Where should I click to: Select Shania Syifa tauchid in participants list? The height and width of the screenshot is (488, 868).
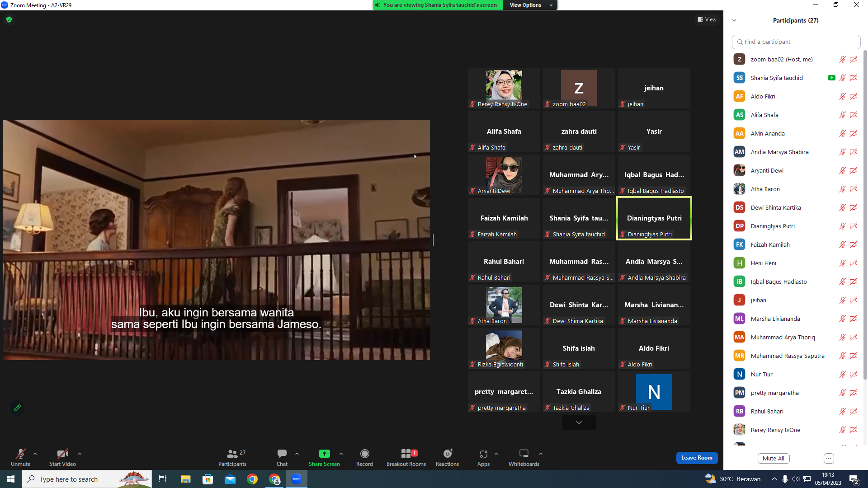[x=796, y=78]
